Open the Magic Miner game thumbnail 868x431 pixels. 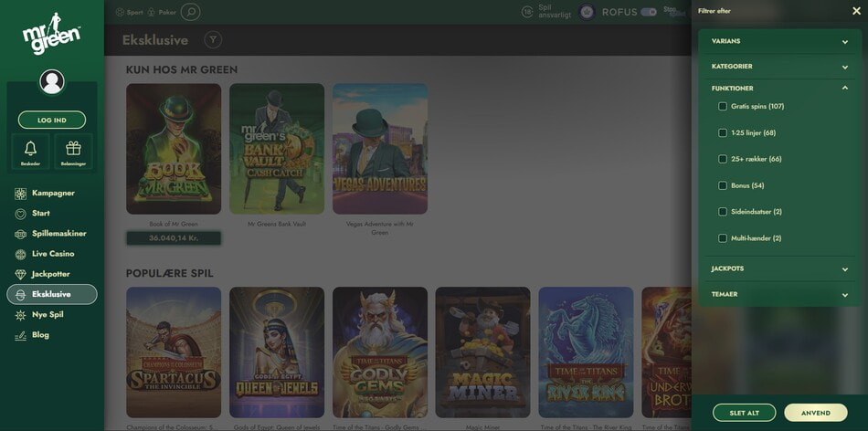coord(482,352)
